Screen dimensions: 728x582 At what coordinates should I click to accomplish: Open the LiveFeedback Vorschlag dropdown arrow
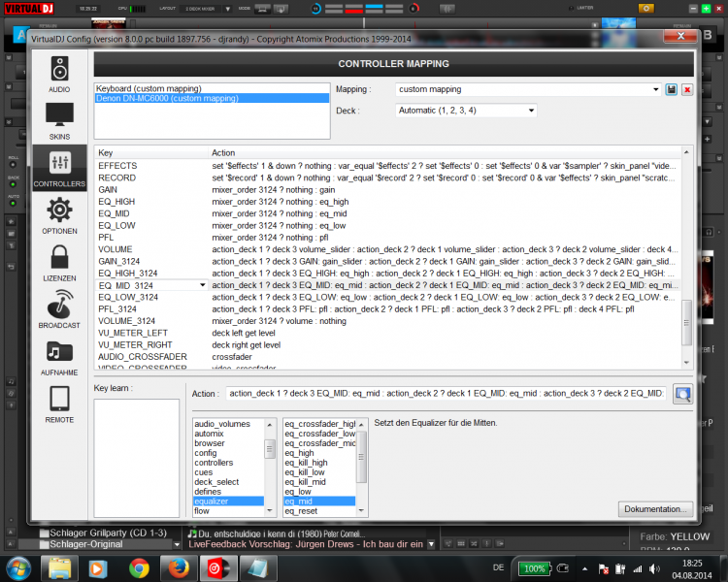point(431,544)
